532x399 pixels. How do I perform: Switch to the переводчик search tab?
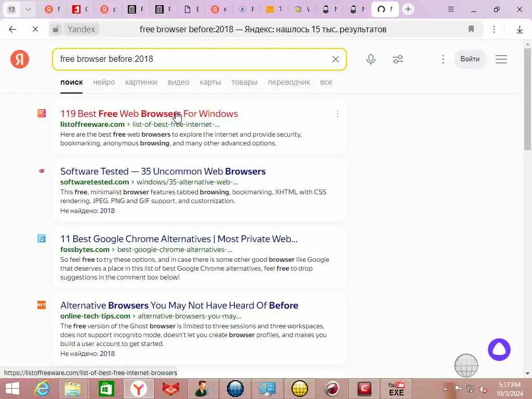[x=289, y=82]
